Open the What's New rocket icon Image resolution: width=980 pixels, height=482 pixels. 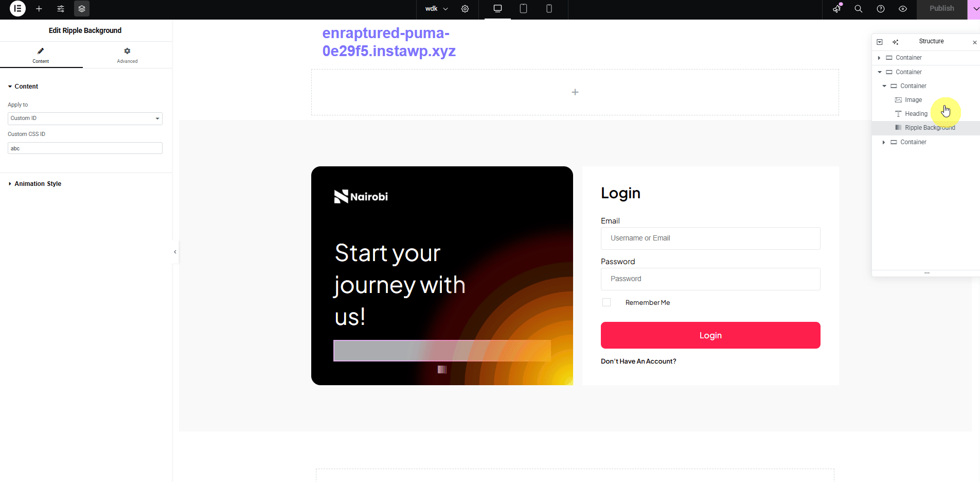tap(837, 9)
